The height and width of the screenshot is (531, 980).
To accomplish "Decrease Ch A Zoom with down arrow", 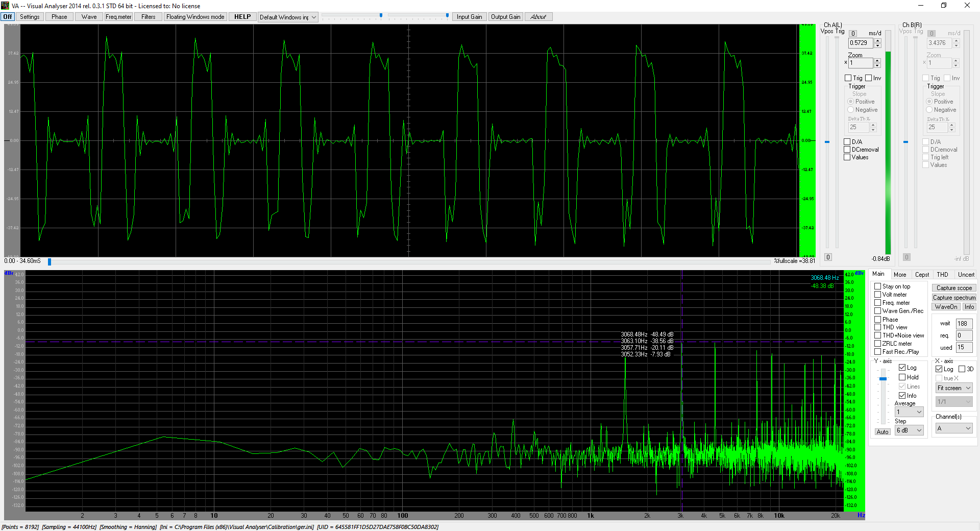I will pos(877,65).
